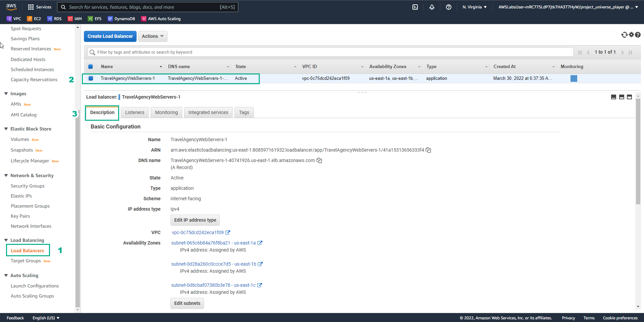Open the AWS home logo
644x322 pixels.
point(11,7)
